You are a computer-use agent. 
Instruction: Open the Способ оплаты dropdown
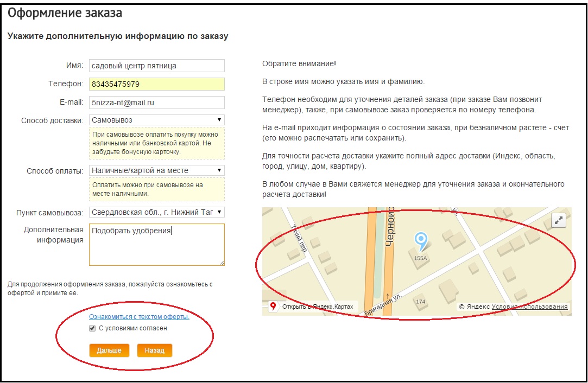(x=157, y=170)
